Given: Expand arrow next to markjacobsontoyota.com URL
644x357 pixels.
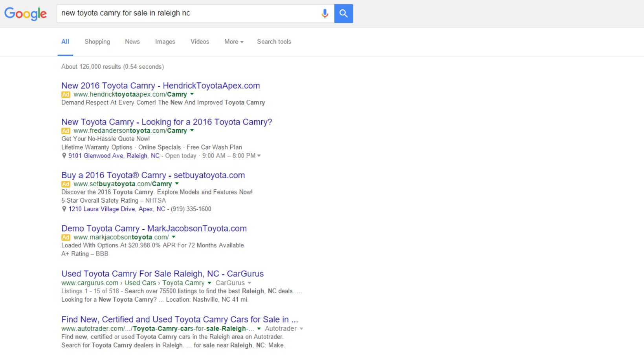Looking at the screenshot, I should pyautogui.click(x=174, y=237).
